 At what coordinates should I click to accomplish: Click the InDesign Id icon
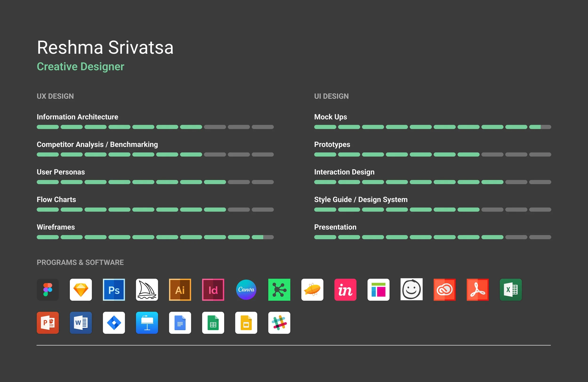click(213, 290)
